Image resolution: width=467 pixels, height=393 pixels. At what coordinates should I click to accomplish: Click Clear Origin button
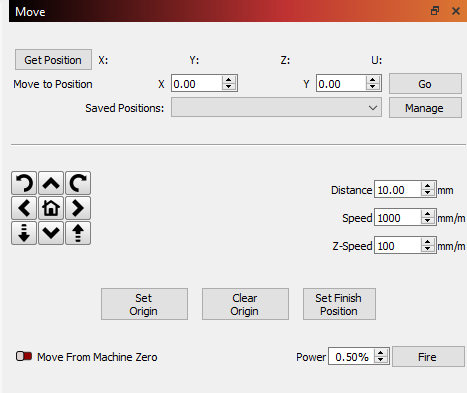[245, 304]
